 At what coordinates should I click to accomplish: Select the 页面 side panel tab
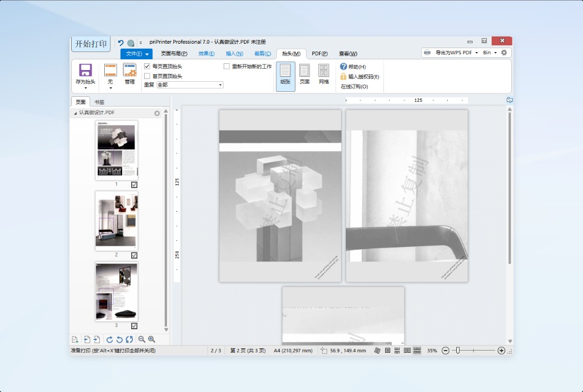coord(81,102)
